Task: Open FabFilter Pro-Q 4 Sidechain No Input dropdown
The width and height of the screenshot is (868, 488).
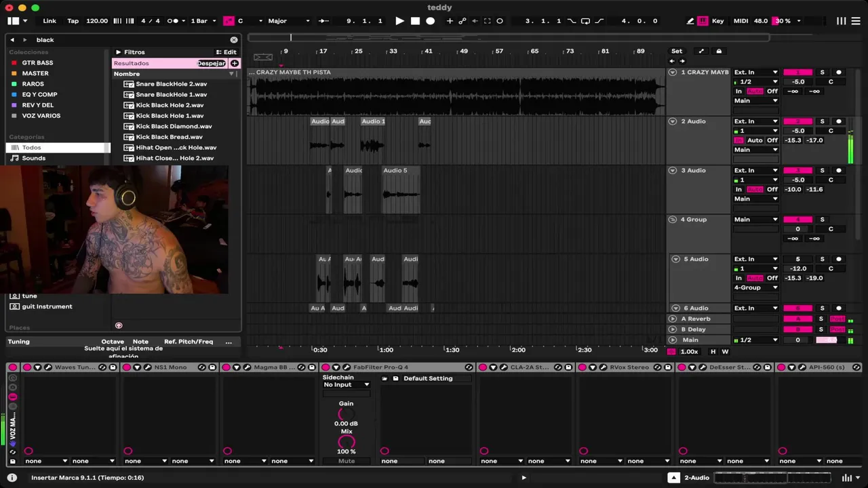Action: (x=346, y=384)
